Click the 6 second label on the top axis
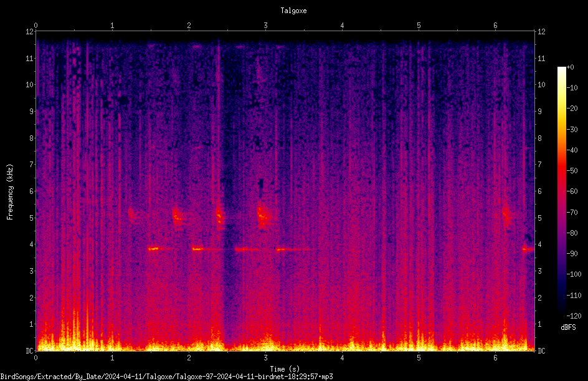588x381 pixels. [x=495, y=26]
